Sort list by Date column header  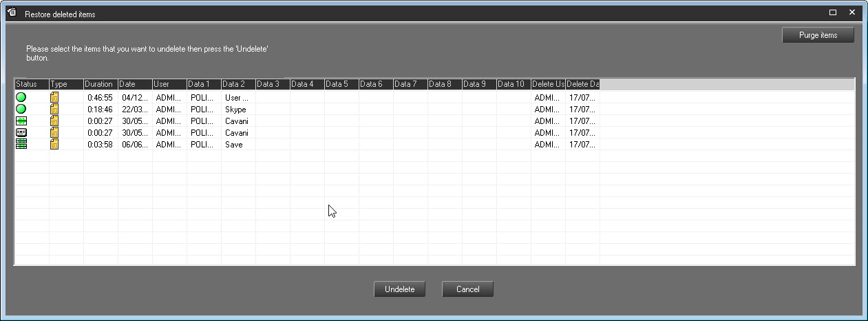point(135,84)
